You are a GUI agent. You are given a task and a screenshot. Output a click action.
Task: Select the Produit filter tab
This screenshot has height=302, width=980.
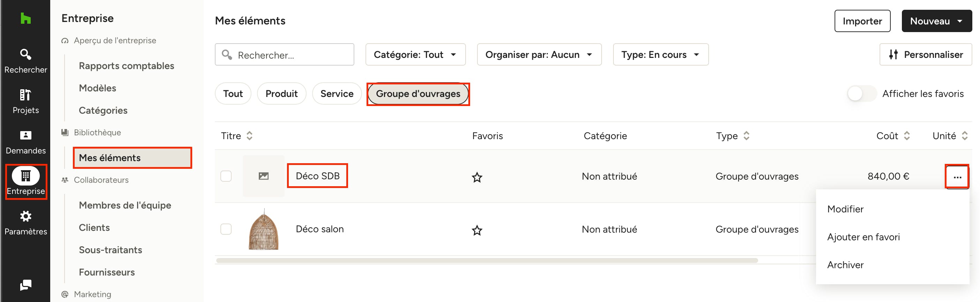(x=281, y=93)
